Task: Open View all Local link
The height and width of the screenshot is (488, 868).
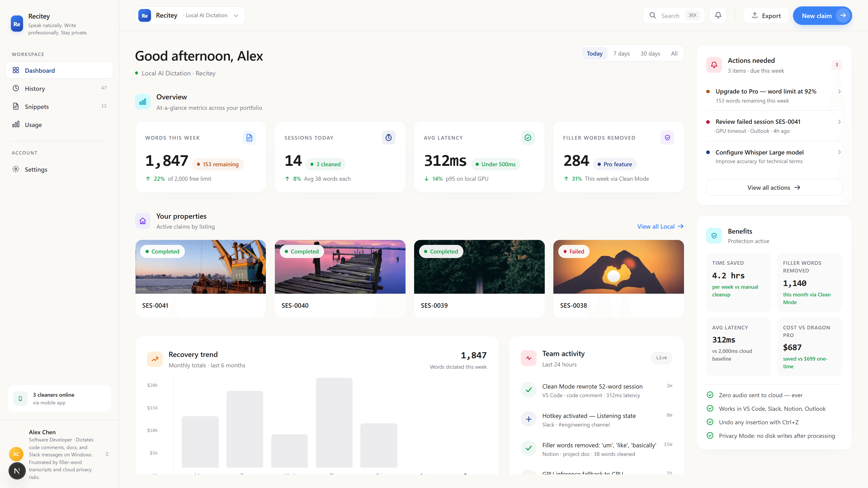Action: coord(660,227)
